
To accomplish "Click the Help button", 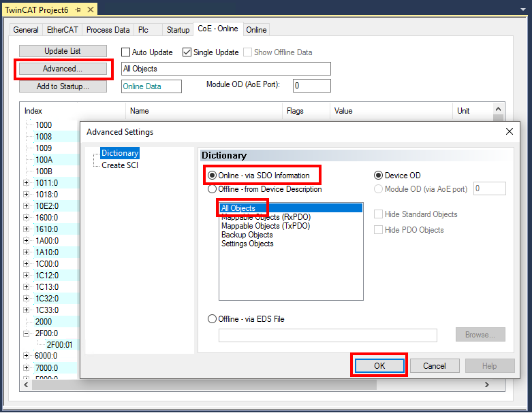I will (490, 366).
